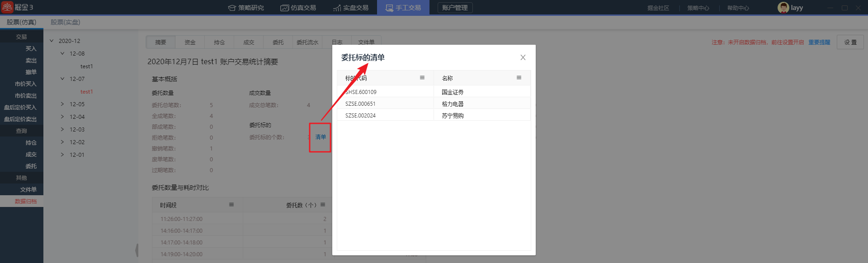Open the 标的代码 column menu icon
868x263 pixels.
click(x=422, y=78)
